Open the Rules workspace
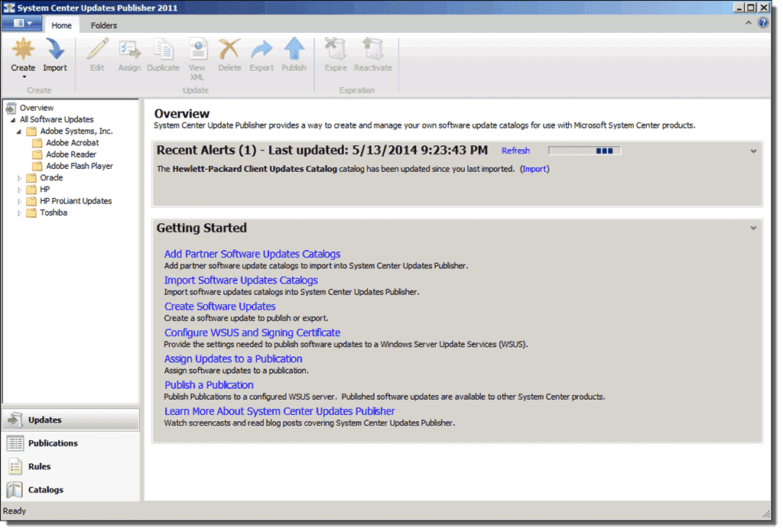 (71, 466)
